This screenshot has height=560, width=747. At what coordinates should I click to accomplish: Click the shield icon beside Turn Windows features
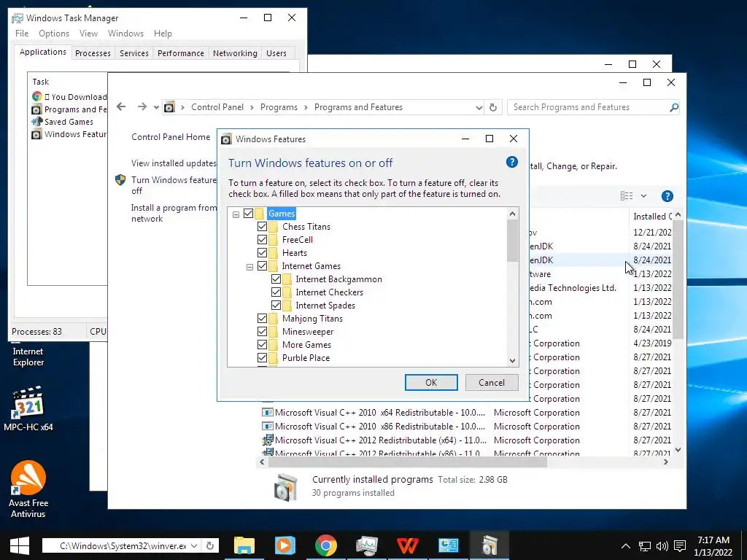click(120, 180)
